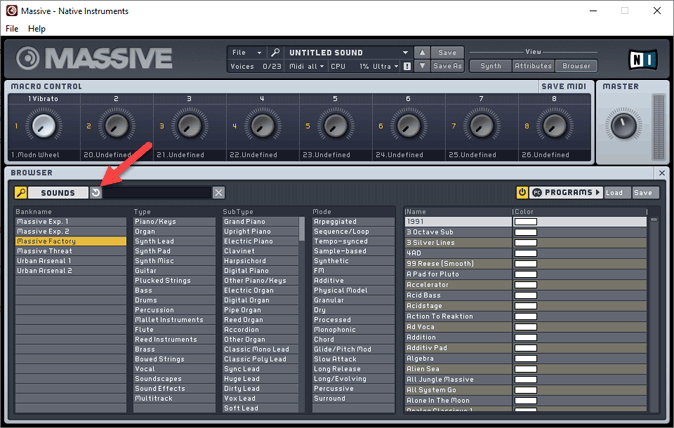Click macro knob 8

tap(555, 126)
